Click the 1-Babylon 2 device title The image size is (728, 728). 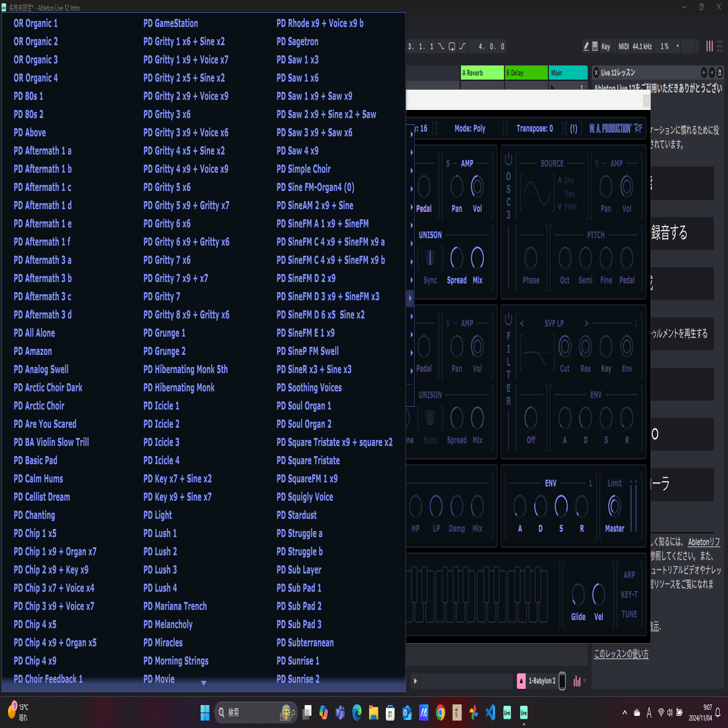[x=542, y=681]
